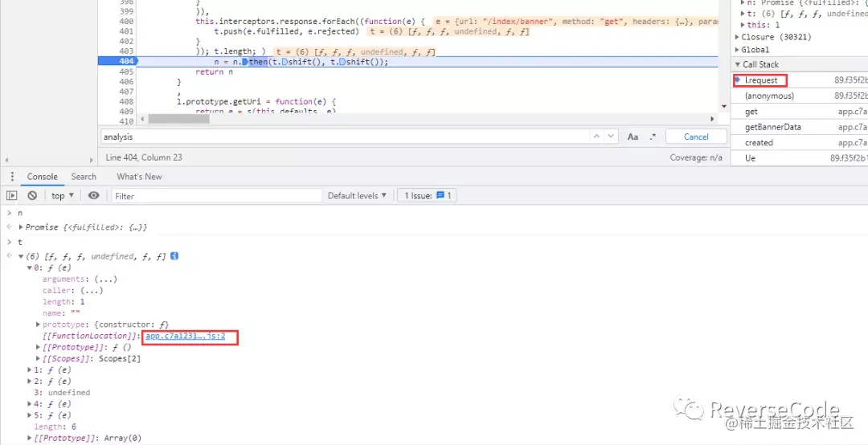Focus the console Filter input
This screenshot has height=445, width=868.
point(216,196)
